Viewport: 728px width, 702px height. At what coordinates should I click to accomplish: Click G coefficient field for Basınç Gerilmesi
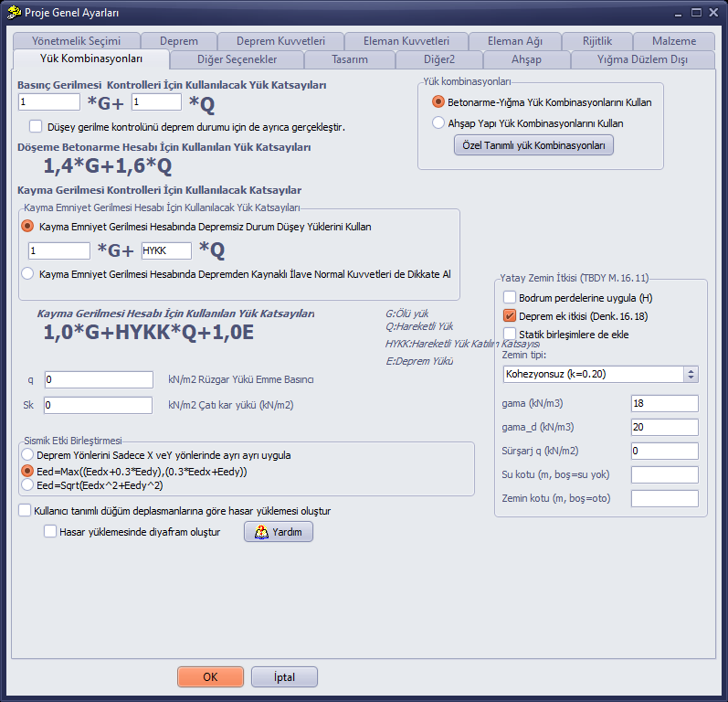49,101
